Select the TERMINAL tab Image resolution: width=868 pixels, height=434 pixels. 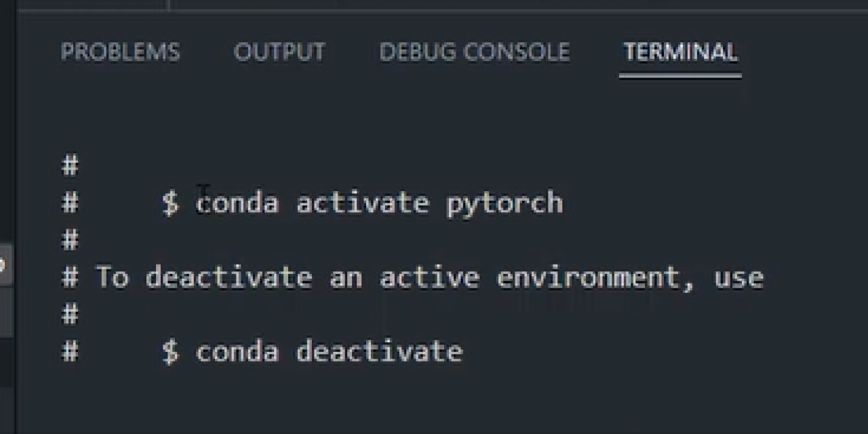679,52
